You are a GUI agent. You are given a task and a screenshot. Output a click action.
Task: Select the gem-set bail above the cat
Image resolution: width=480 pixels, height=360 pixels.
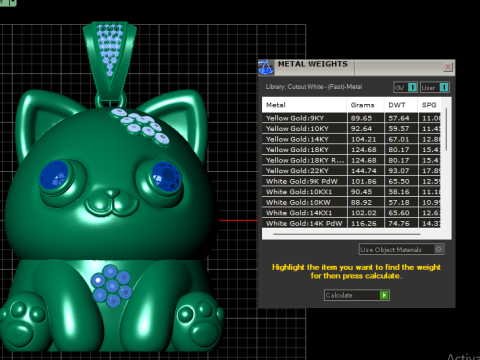(110, 60)
